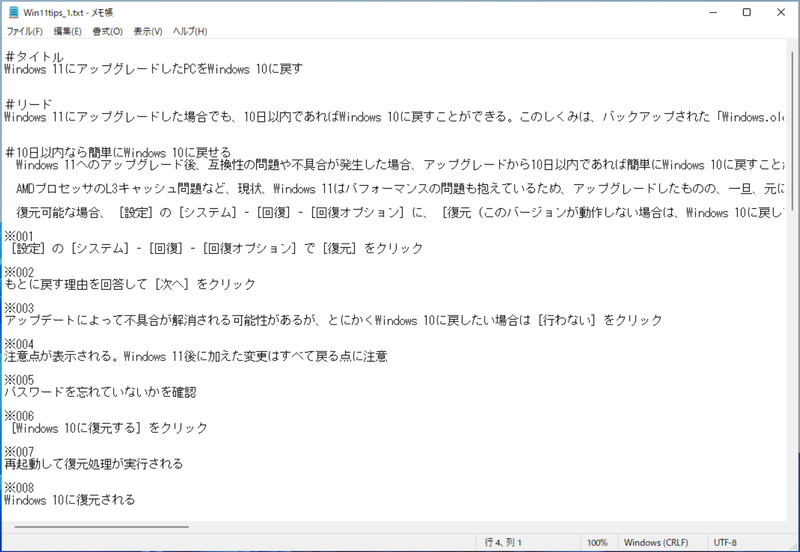Click the UTF-8 encoding status entry
The height and width of the screenshot is (552, 800).
coord(725,543)
